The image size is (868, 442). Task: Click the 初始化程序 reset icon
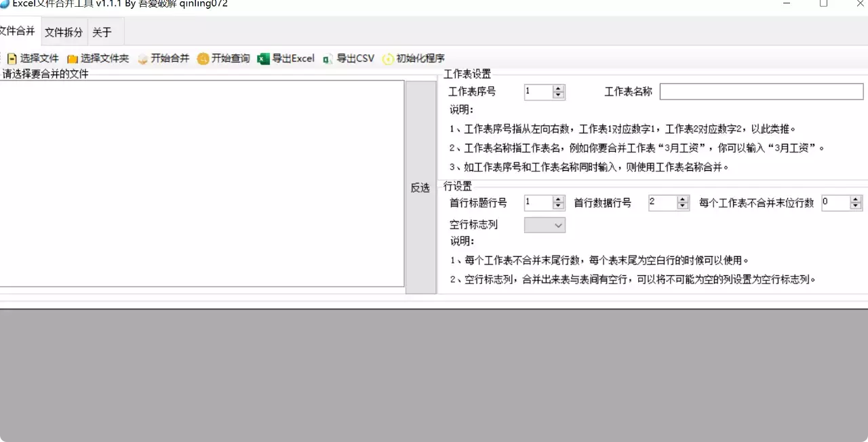(387, 58)
